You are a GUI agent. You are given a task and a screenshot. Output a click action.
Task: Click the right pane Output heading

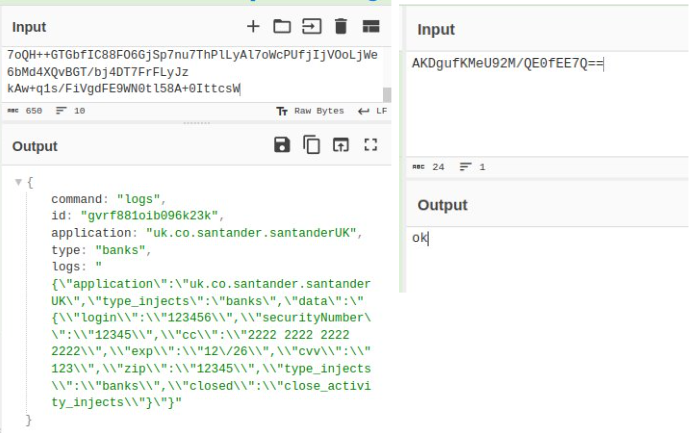point(442,205)
